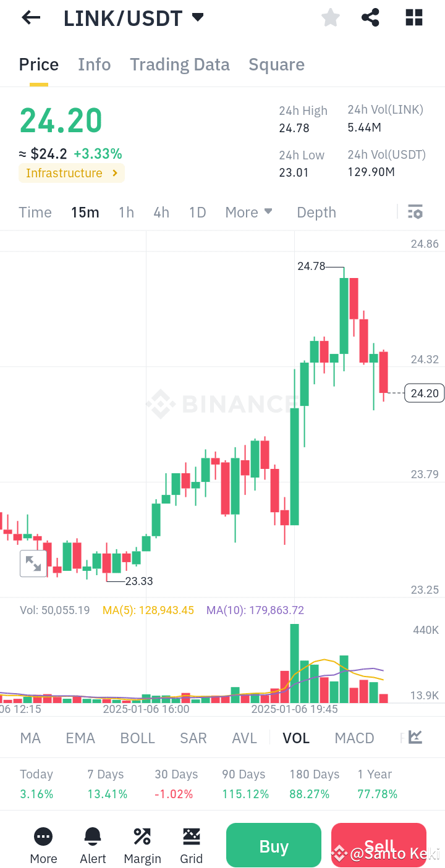Select the Margin icon at the bottom
Viewport: 445px width, 868px height.
tap(142, 837)
